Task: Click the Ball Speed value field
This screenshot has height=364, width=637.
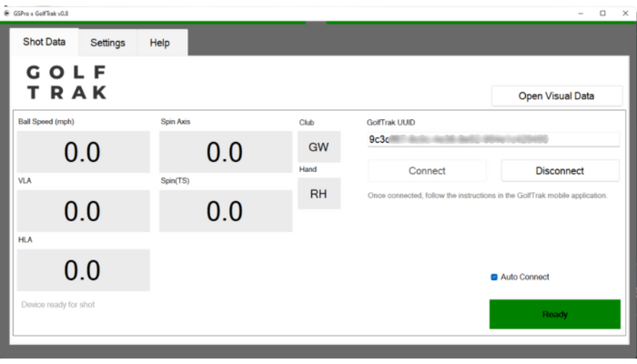Action: tap(83, 152)
